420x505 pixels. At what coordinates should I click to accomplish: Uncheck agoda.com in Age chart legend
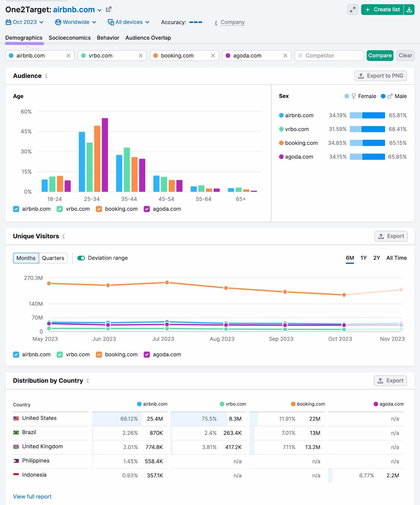tap(147, 209)
